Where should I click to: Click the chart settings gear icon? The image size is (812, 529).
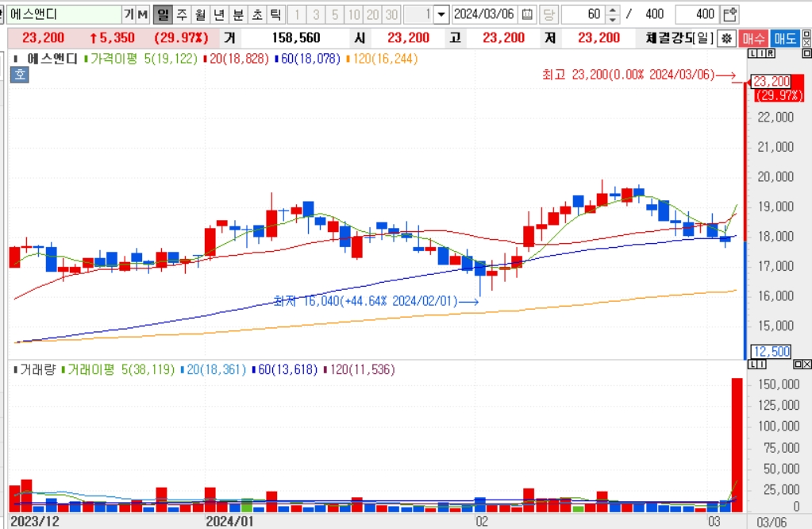click(727, 38)
